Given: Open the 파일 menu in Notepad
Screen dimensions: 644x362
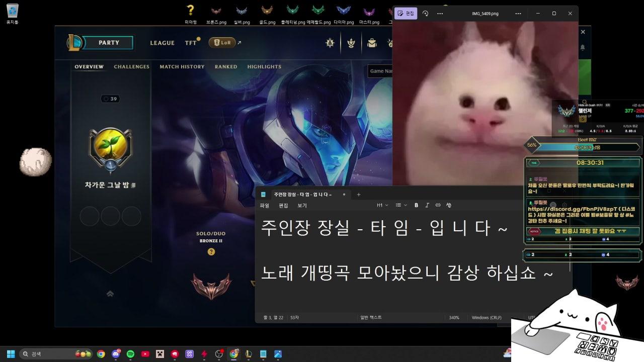Looking at the screenshot, I should pyautogui.click(x=265, y=205).
